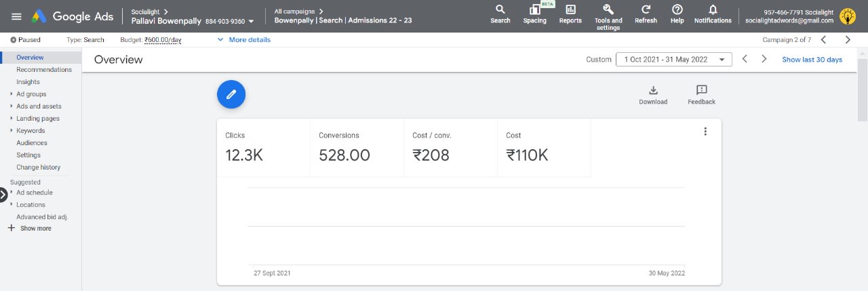868x291 pixels.
Task: Open Change history page
Action: 38,168
